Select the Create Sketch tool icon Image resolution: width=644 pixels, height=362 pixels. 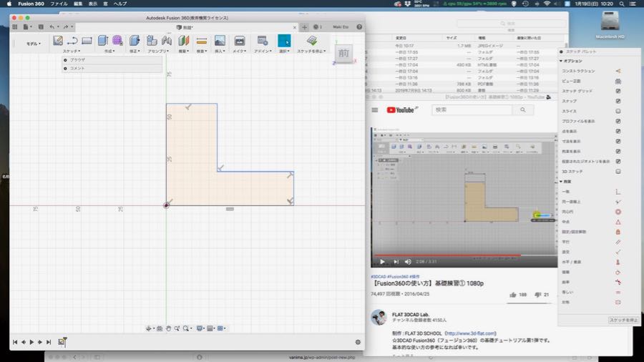[58, 40]
